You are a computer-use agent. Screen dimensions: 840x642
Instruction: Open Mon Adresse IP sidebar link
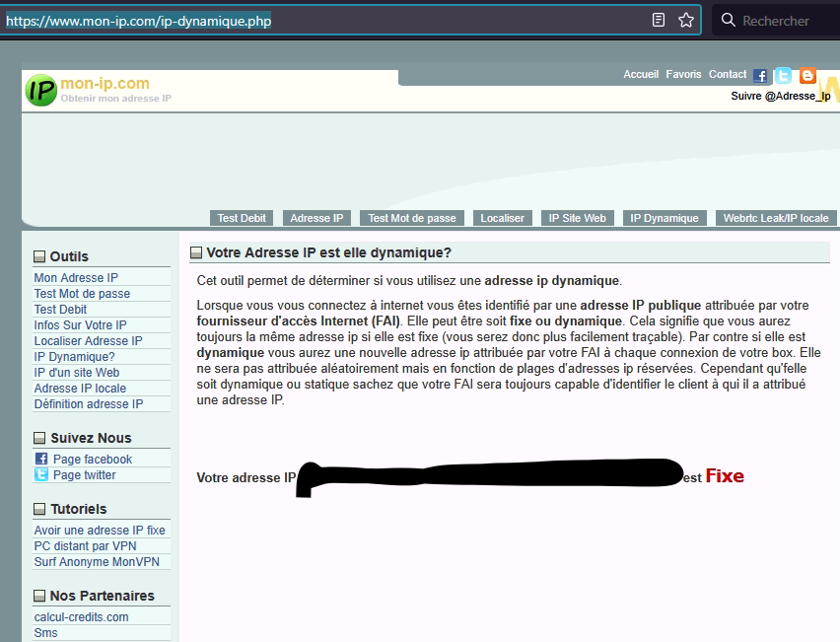76,278
